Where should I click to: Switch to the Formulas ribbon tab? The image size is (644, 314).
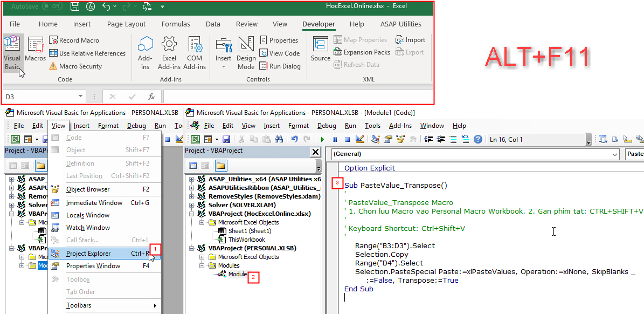pyautogui.click(x=176, y=24)
